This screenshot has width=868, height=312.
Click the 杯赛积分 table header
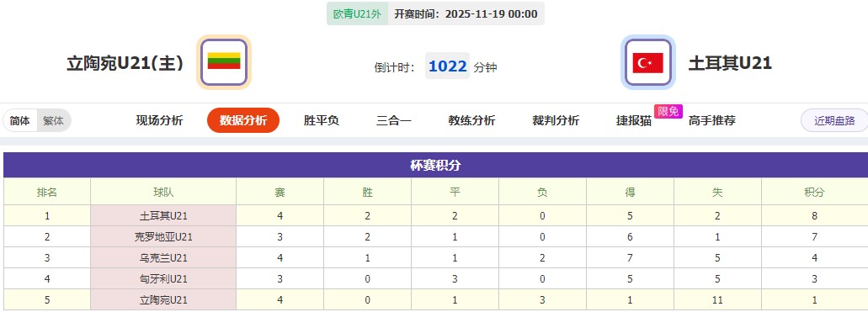(x=435, y=165)
